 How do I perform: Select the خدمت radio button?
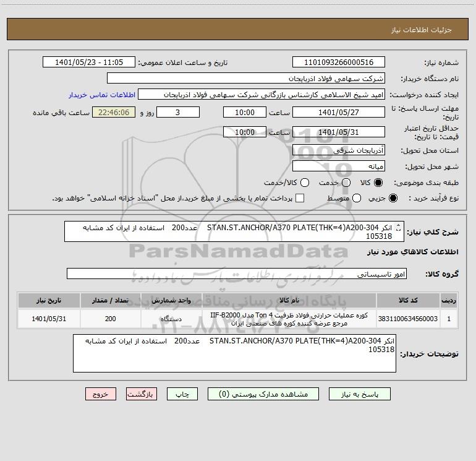click(x=346, y=183)
